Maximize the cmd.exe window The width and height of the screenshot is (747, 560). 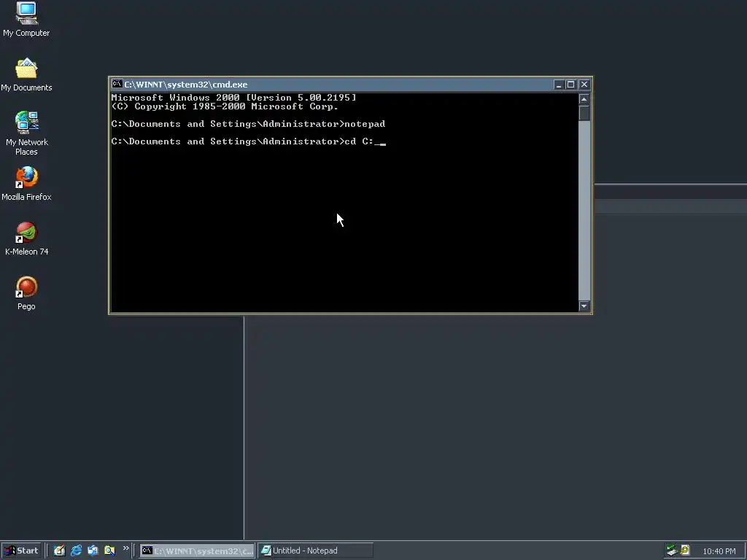[570, 85]
